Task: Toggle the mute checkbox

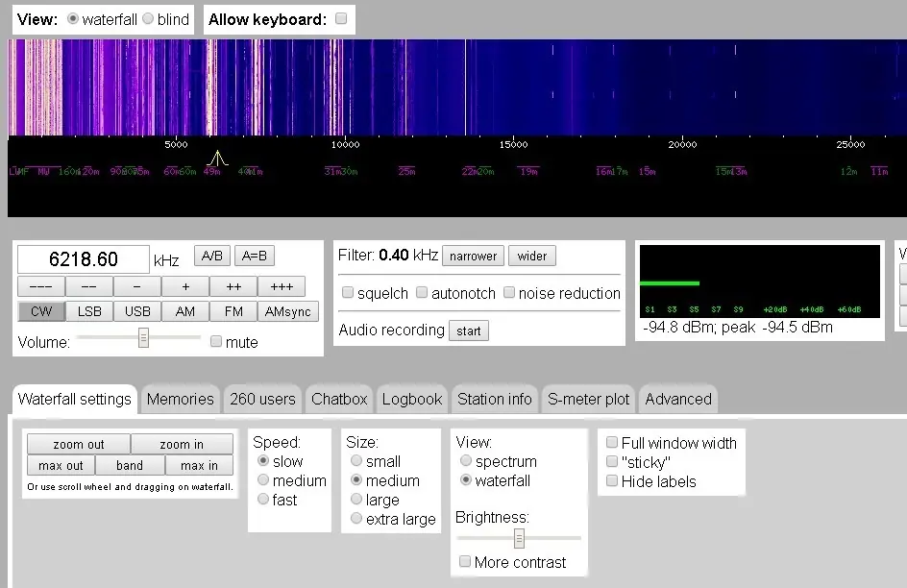Action: click(216, 342)
